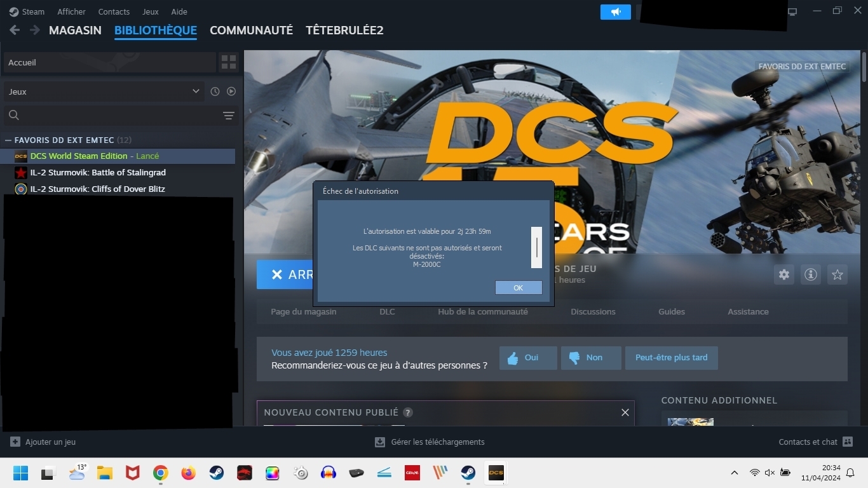
Task: Open the advanced filter options icon
Action: (229, 115)
